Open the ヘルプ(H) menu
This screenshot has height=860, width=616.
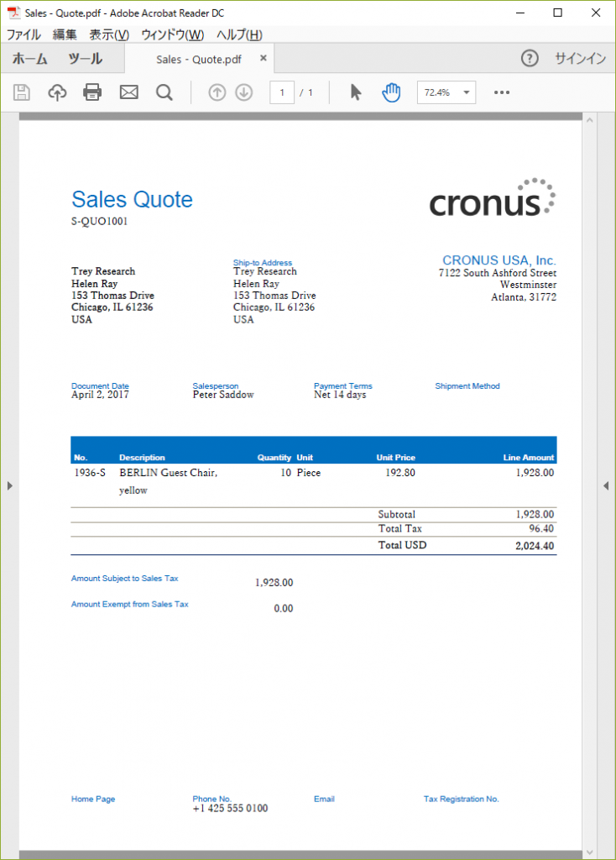(x=239, y=34)
